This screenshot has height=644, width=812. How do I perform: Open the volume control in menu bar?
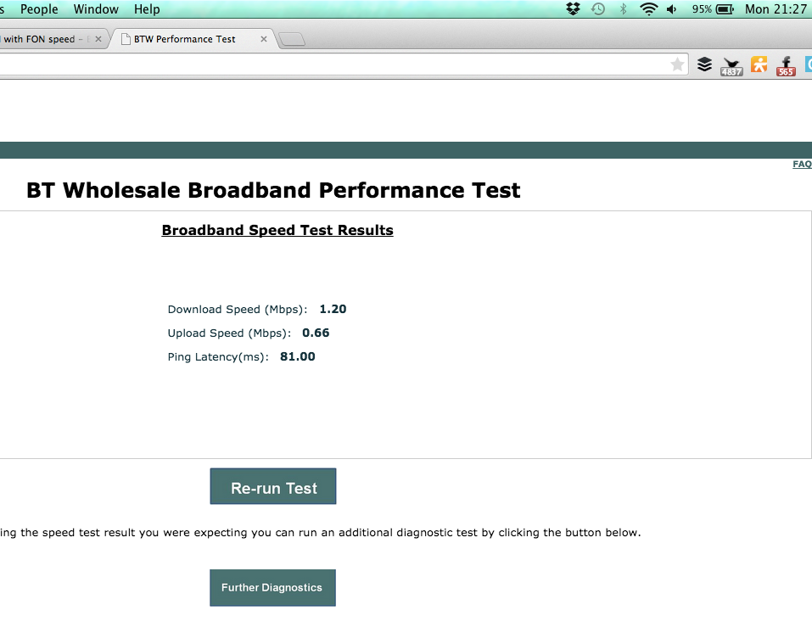click(x=672, y=9)
